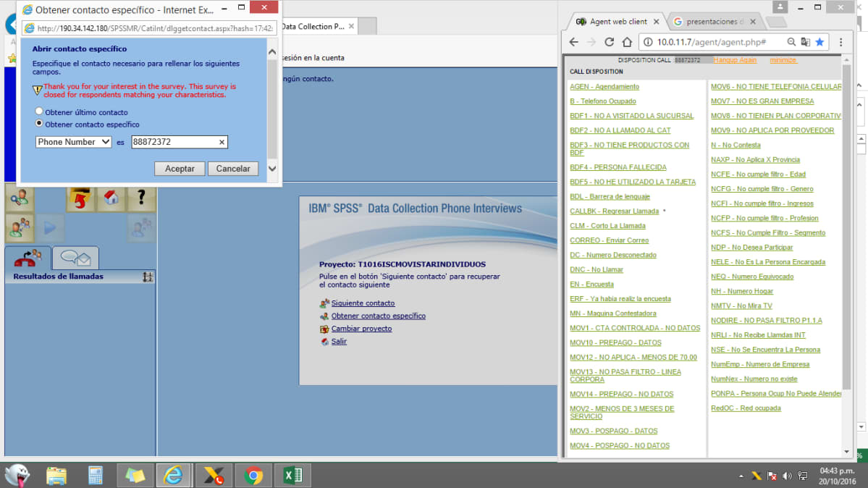Select NumNex - Numero no existe disposition
This screenshot has height=488, width=868.
point(754,379)
